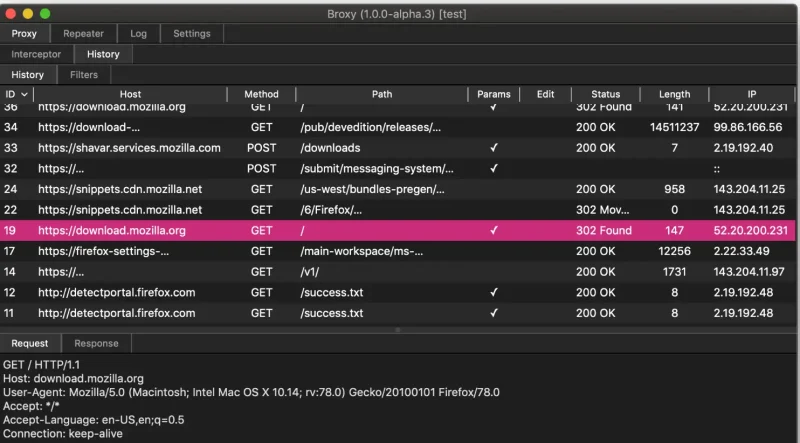The image size is (800, 443).
Task: Select the Request tab
Action: coord(30,343)
